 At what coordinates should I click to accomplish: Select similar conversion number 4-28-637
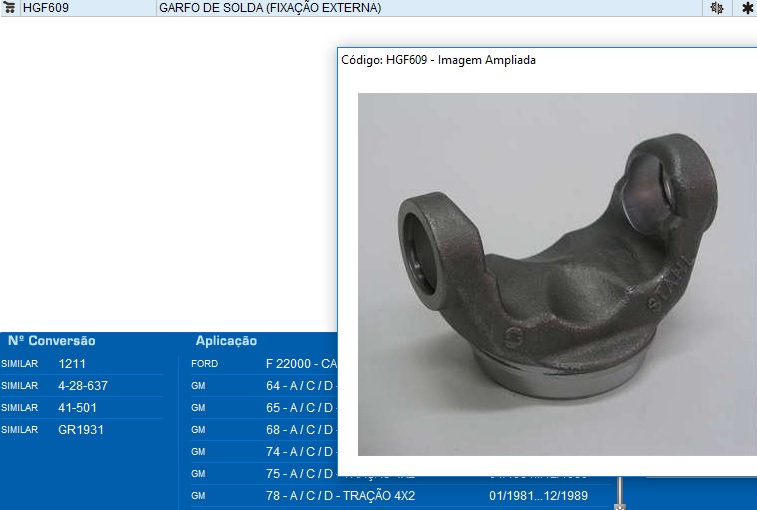pyautogui.click(x=83, y=386)
